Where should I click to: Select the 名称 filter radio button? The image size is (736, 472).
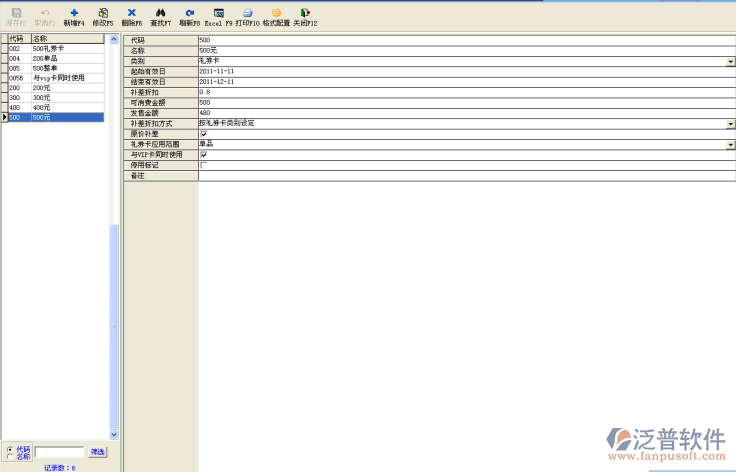10,457
